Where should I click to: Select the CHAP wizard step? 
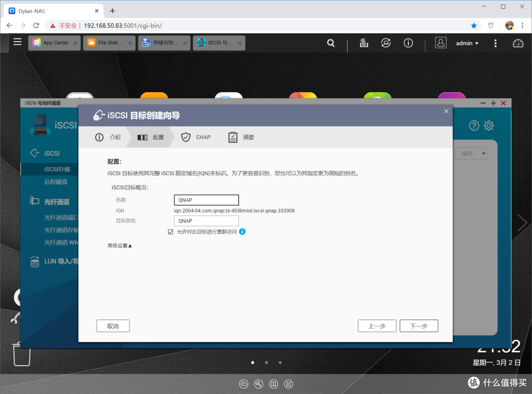[x=196, y=137]
